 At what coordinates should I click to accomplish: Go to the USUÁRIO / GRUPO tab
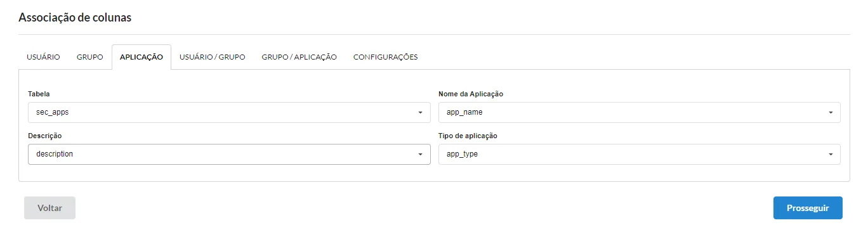tap(213, 57)
